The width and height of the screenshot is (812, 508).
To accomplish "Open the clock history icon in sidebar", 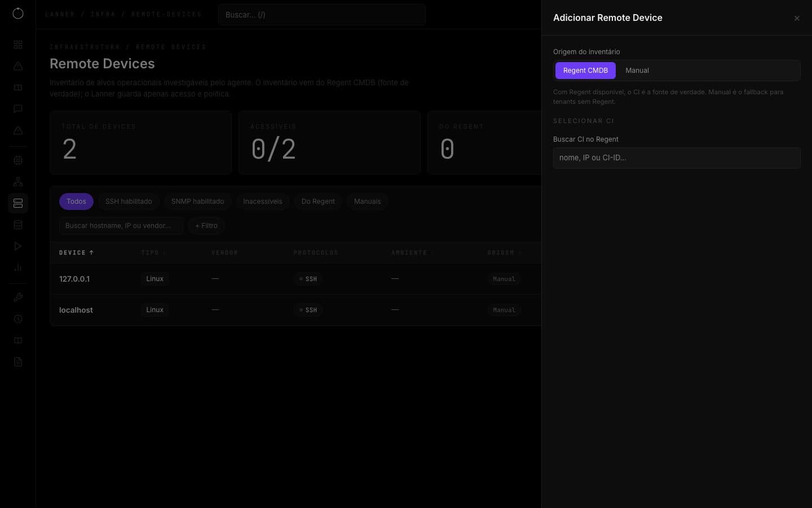I will (18, 319).
